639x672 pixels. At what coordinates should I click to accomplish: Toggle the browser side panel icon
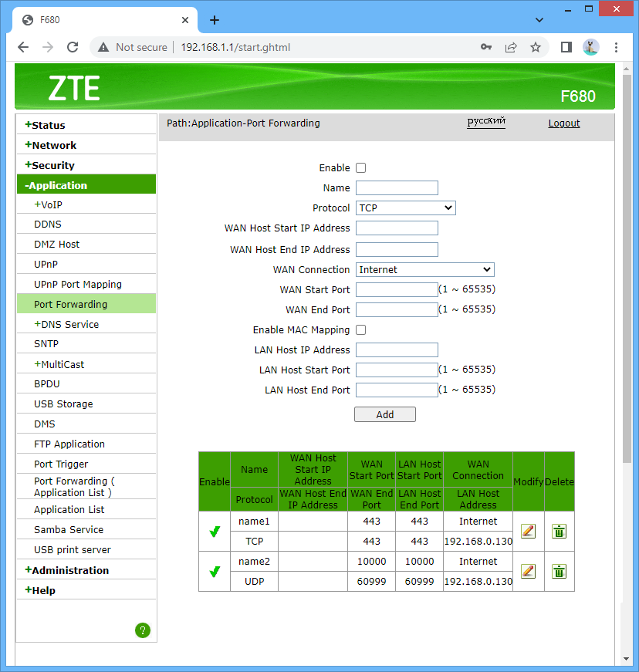[566, 47]
